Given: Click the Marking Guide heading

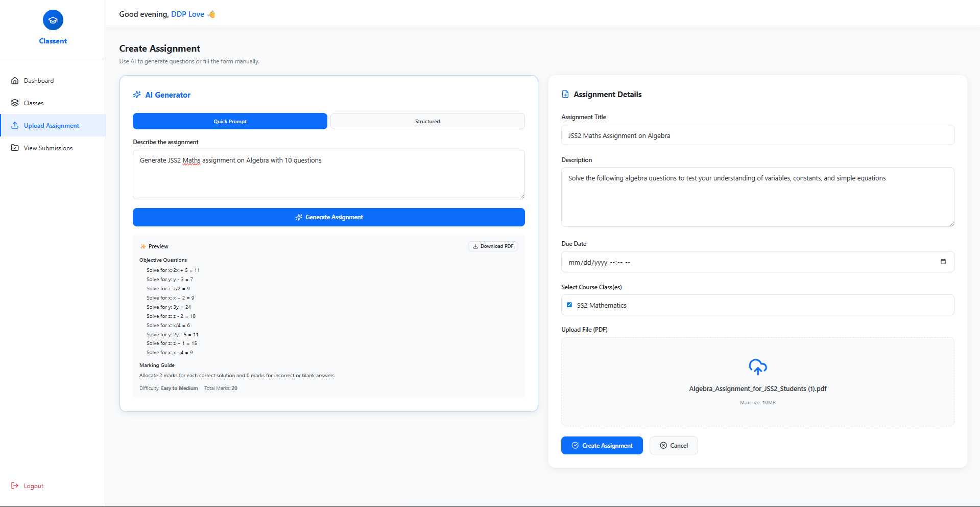Looking at the screenshot, I should pos(157,365).
